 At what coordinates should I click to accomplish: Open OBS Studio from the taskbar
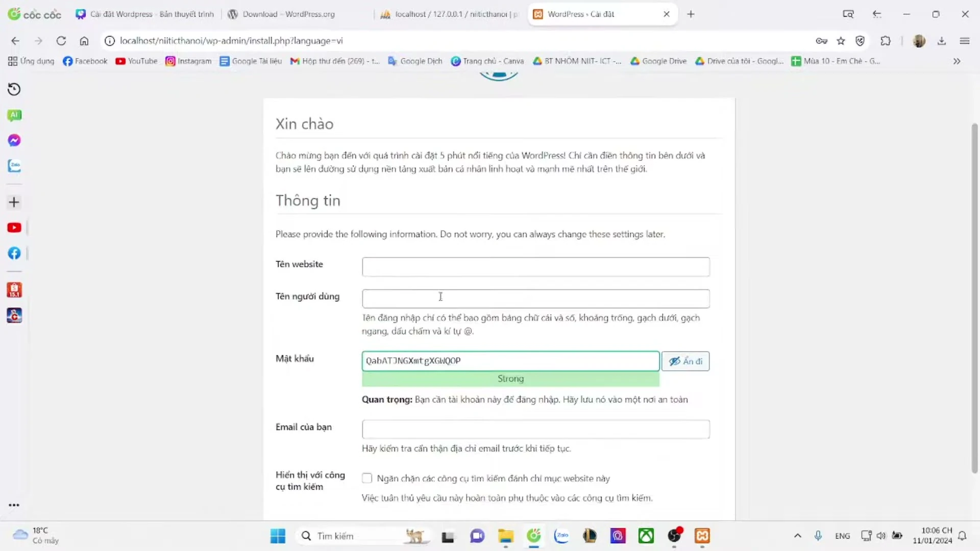[x=675, y=536]
